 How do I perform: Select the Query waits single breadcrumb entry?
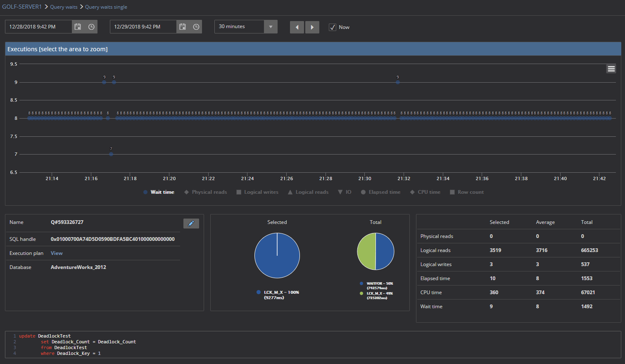(106, 7)
